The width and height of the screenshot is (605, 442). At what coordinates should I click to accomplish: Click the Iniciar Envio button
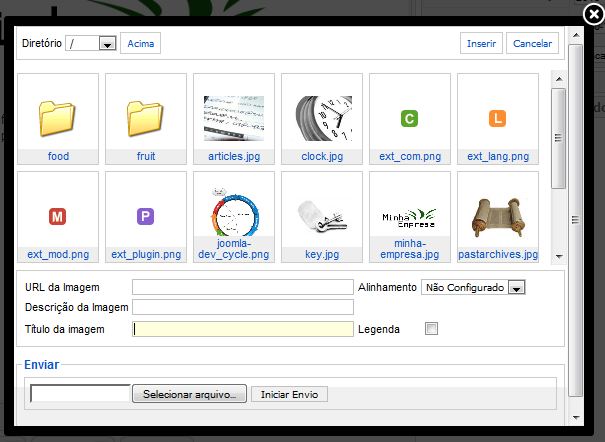(x=289, y=394)
